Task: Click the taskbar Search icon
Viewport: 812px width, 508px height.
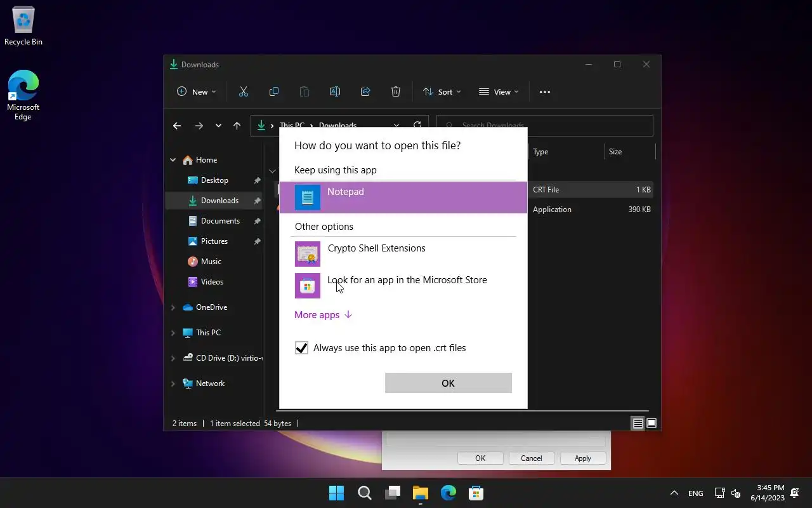Action: (x=364, y=493)
